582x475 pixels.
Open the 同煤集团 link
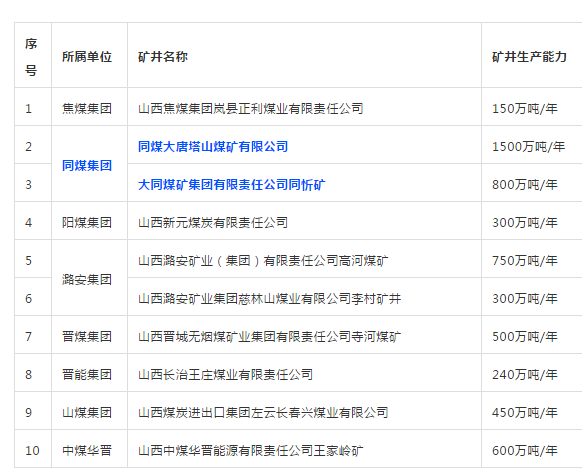pos(87,166)
